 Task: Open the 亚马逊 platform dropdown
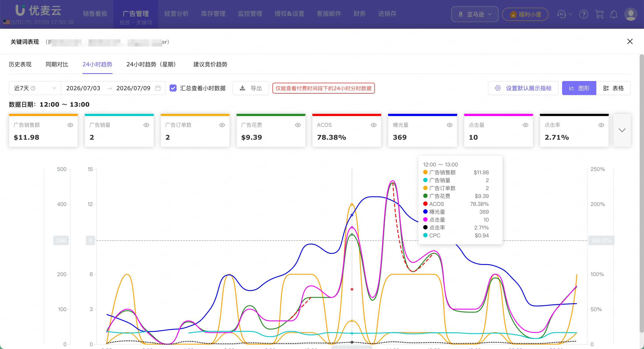coord(474,14)
